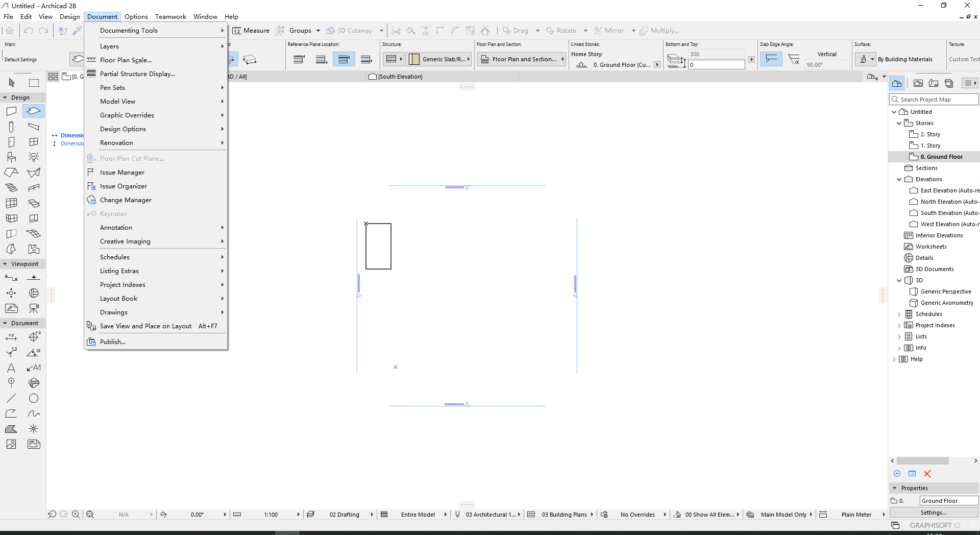Image resolution: width=980 pixels, height=535 pixels.
Task: Select the Wall tool in Design toolbox
Action: click(x=11, y=111)
